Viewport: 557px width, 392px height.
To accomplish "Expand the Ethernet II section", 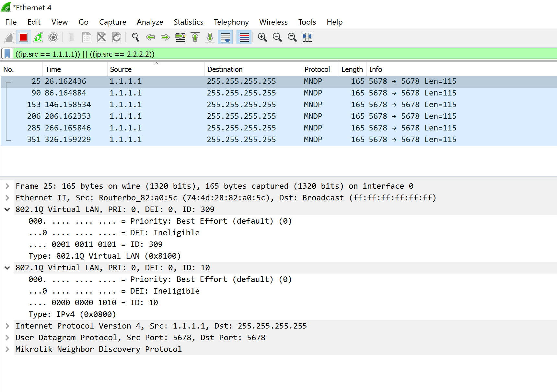I will point(7,198).
